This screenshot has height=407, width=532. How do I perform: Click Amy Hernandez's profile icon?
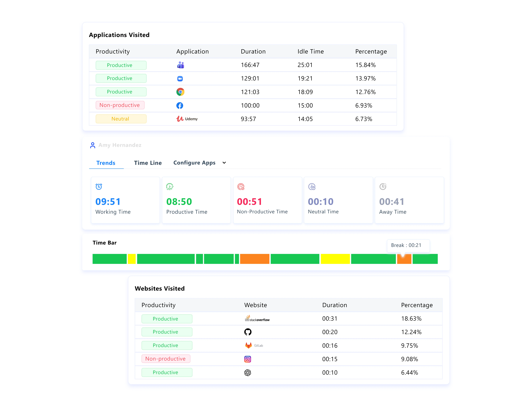(93, 145)
